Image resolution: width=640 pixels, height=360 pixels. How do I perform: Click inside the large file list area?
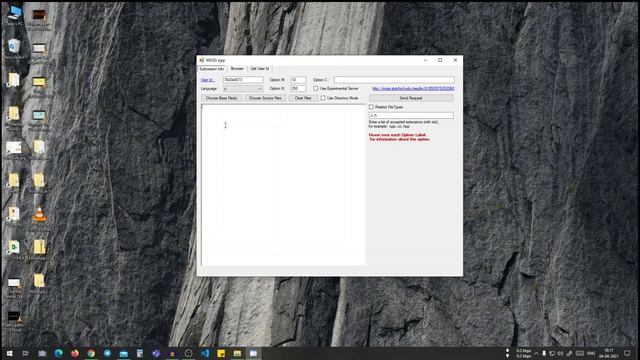(x=283, y=185)
